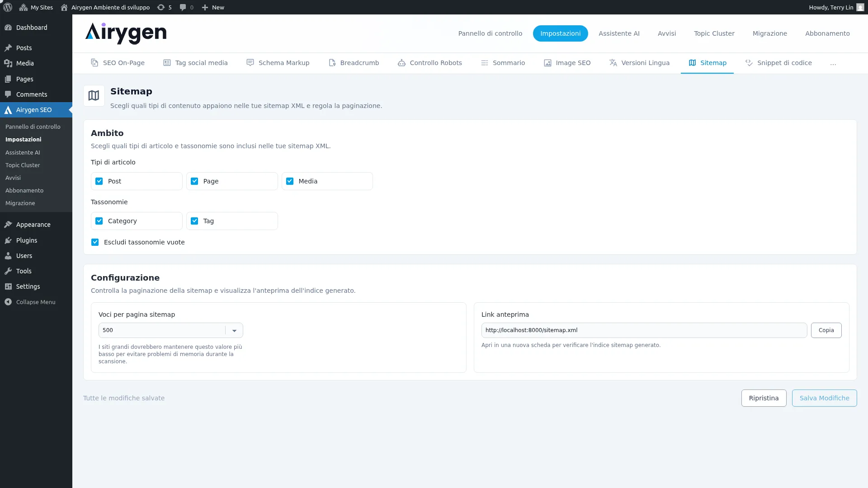
Task: Uncheck the Post type checkbox
Action: [x=99, y=181]
